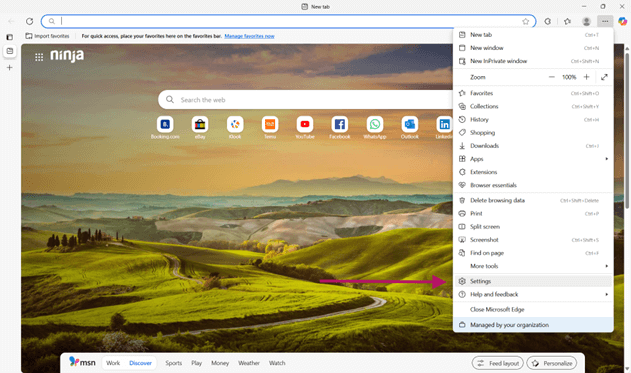This screenshot has width=631, height=373.
Task: Click the Personalize button
Action: [552, 363]
